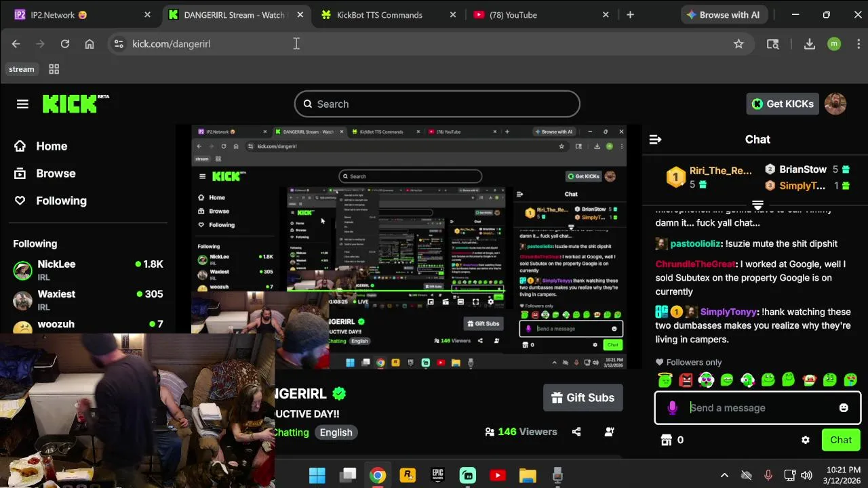Open Chrome media controls icon
Viewport: 868px width, 488px height.
point(772,43)
